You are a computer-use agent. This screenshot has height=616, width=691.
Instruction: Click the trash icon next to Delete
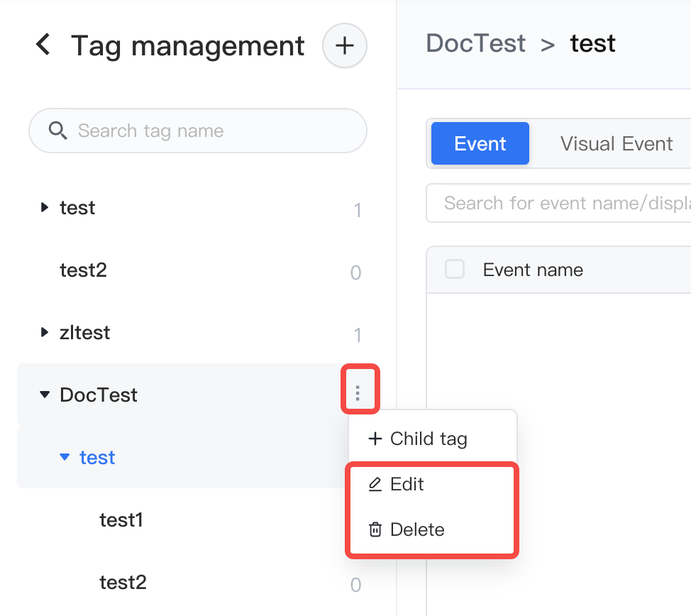[375, 529]
